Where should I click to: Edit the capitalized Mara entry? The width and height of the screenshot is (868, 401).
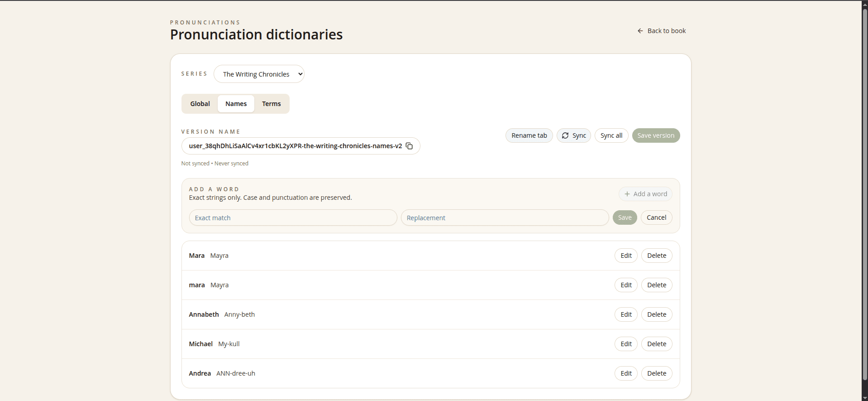pos(626,256)
